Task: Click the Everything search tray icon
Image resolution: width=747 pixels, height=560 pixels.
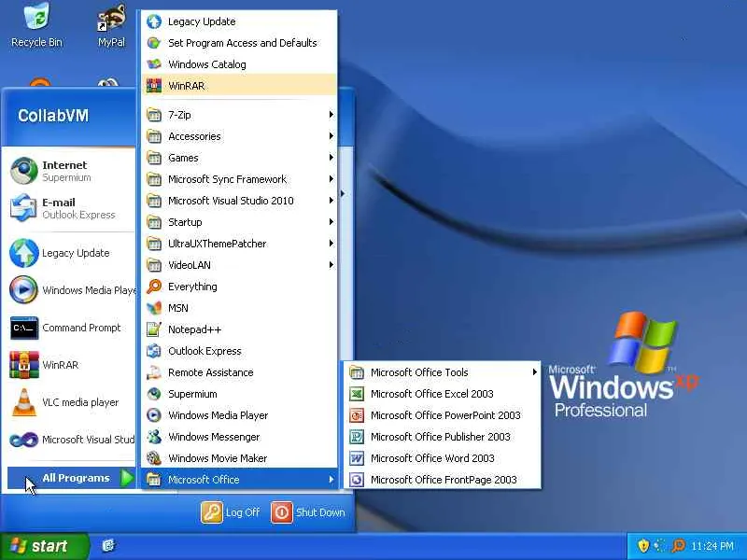Action: click(x=678, y=546)
